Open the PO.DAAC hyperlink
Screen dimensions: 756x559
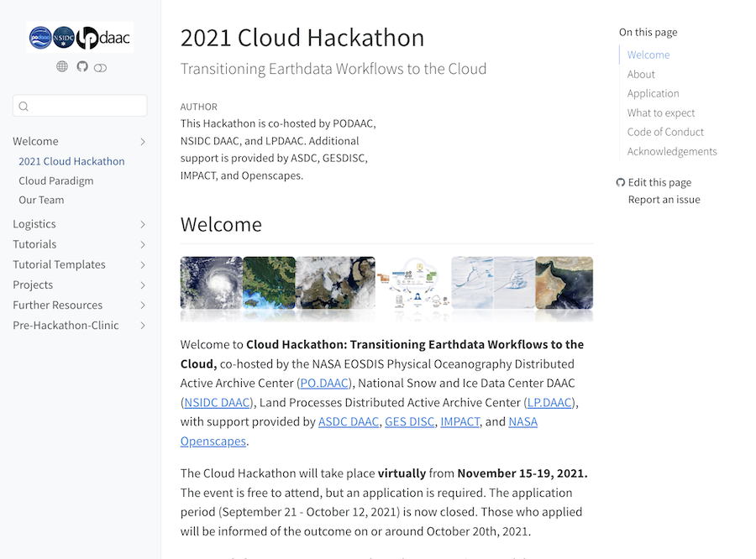click(324, 383)
